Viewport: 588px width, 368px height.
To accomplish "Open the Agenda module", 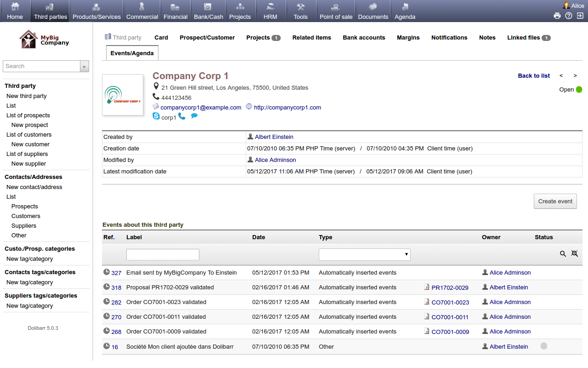I will pyautogui.click(x=405, y=11).
